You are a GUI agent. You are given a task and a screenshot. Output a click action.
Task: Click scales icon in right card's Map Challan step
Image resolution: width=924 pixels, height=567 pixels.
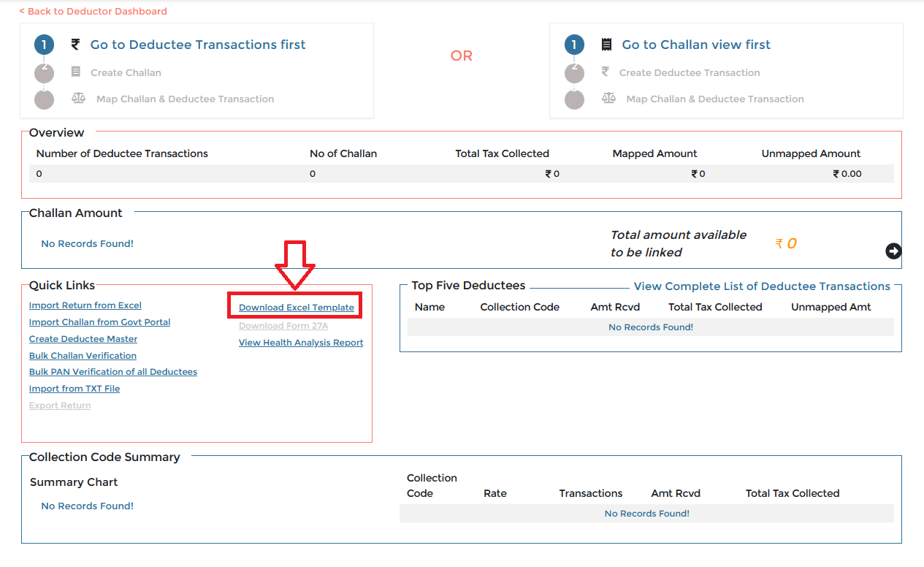[608, 98]
